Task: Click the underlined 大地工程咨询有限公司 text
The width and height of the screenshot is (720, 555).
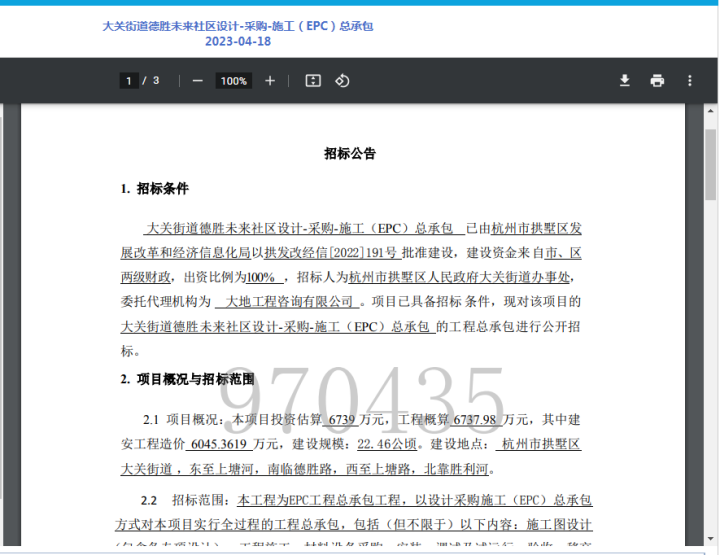Action: point(289,302)
